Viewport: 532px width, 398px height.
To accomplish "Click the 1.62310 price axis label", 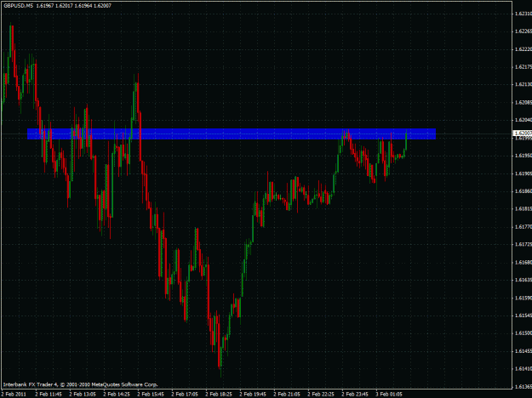I will [523, 14].
